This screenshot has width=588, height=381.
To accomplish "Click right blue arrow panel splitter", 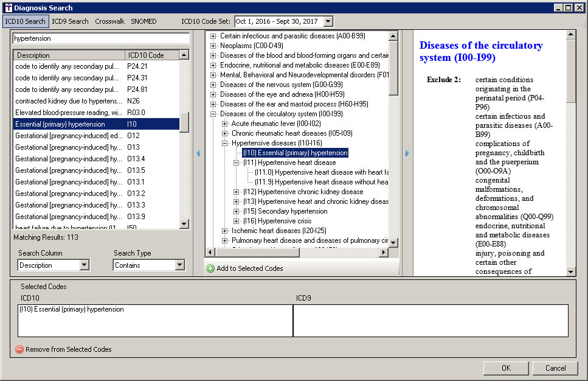I will click(407, 153).
